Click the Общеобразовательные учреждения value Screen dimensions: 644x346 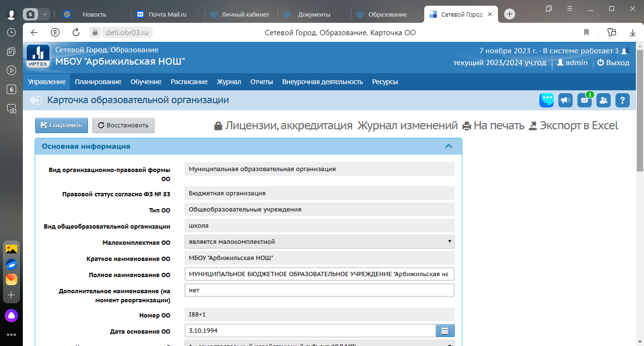pos(320,209)
